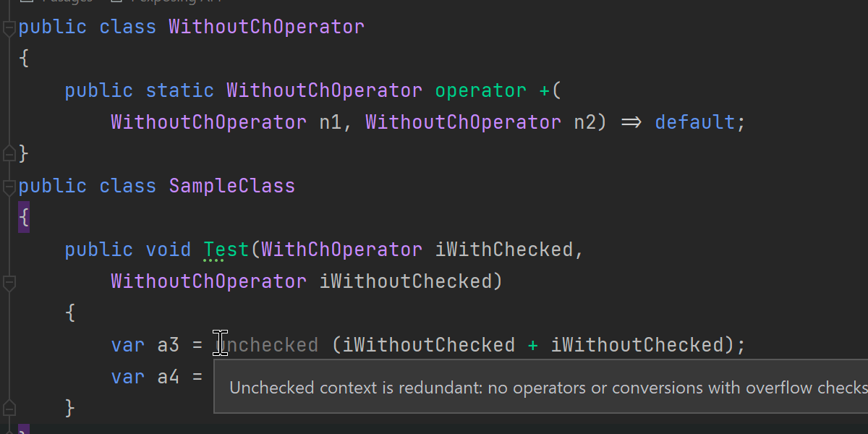
Task: Click the green operator keyword
Action: click(x=480, y=90)
